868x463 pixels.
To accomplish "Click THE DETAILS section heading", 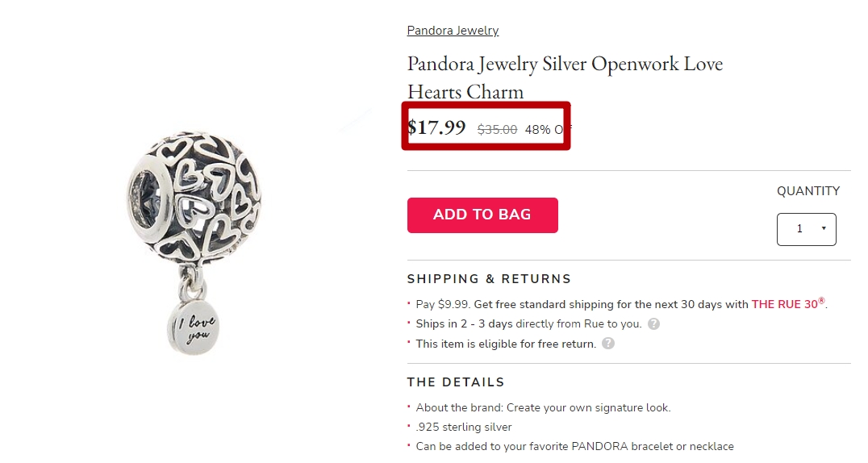I will coord(456,382).
